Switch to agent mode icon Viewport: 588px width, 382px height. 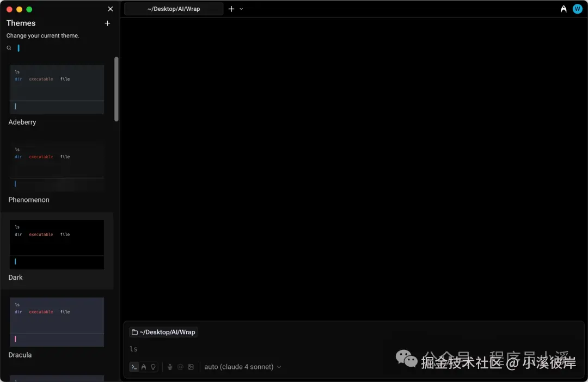144,367
